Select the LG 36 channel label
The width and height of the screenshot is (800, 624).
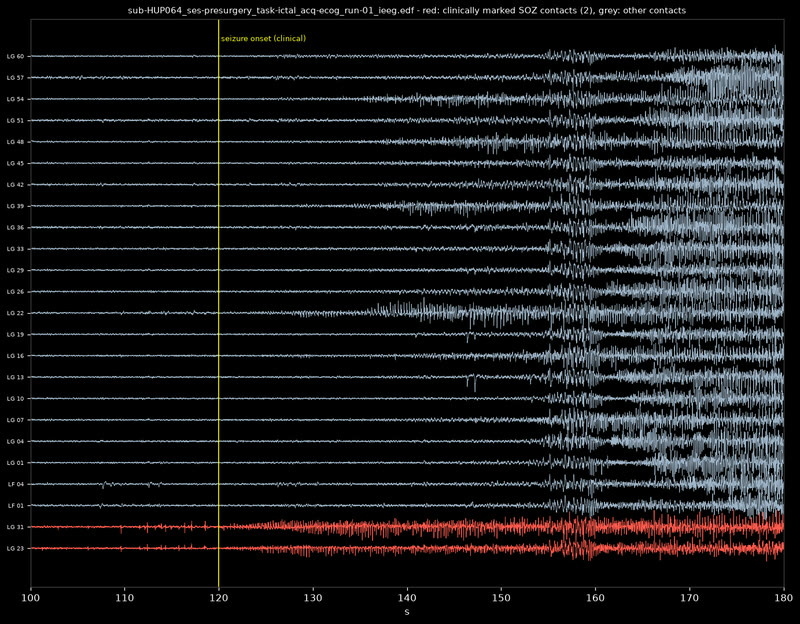[x=15, y=228]
